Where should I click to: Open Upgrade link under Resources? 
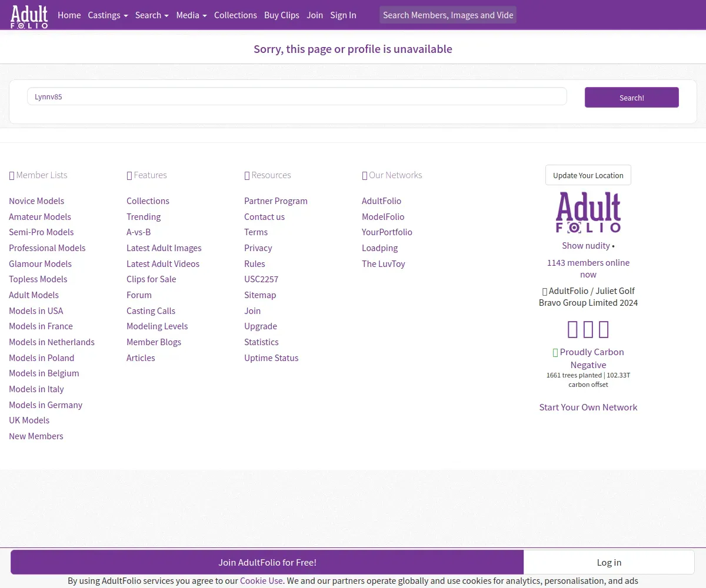click(261, 326)
